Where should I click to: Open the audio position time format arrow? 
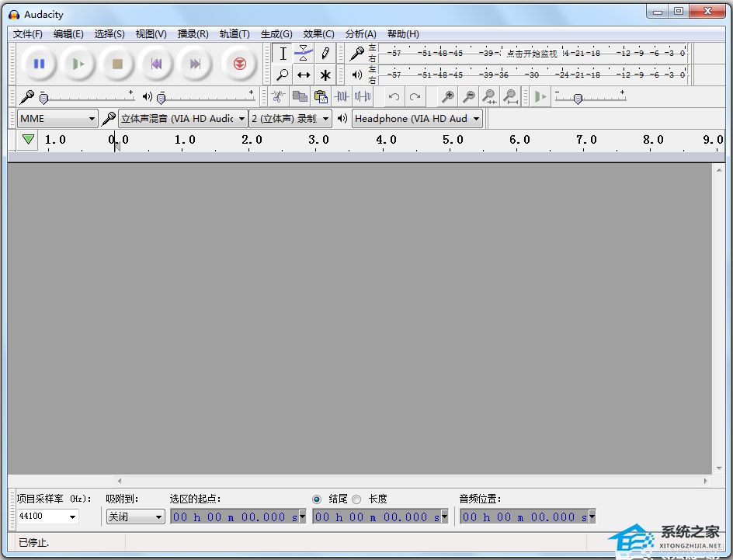[592, 517]
